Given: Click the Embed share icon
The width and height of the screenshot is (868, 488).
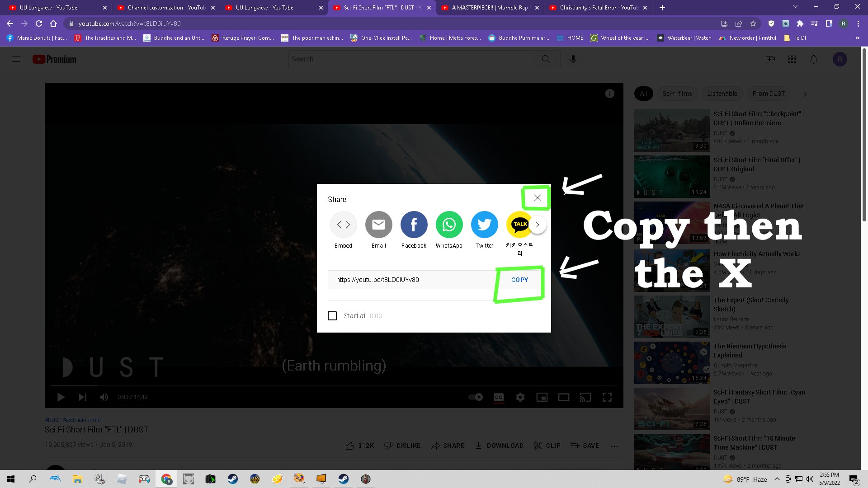Looking at the screenshot, I should (343, 225).
